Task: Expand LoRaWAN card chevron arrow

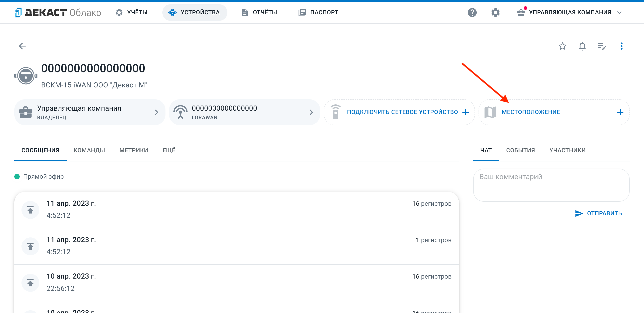Action: [311, 112]
